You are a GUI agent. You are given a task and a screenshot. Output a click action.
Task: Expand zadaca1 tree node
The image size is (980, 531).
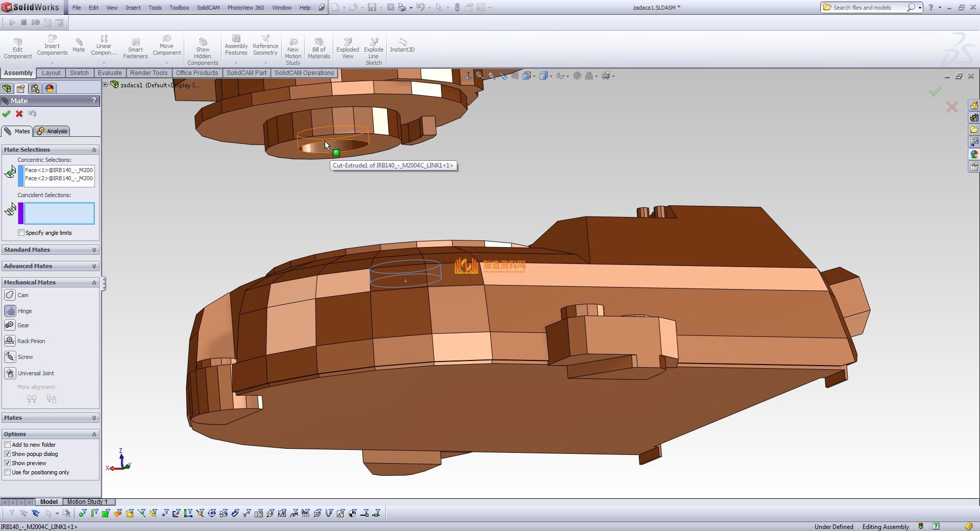pos(105,85)
